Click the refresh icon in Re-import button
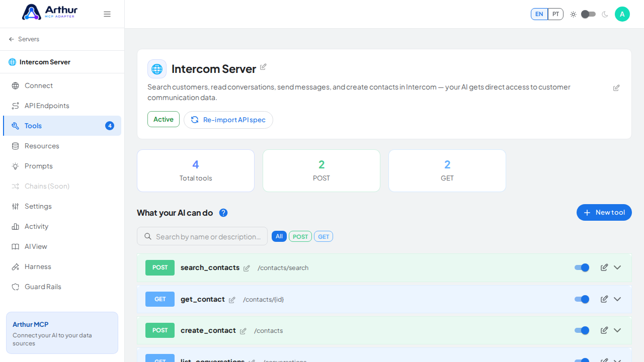The height and width of the screenshot is (362, 644). pos(195,120)
